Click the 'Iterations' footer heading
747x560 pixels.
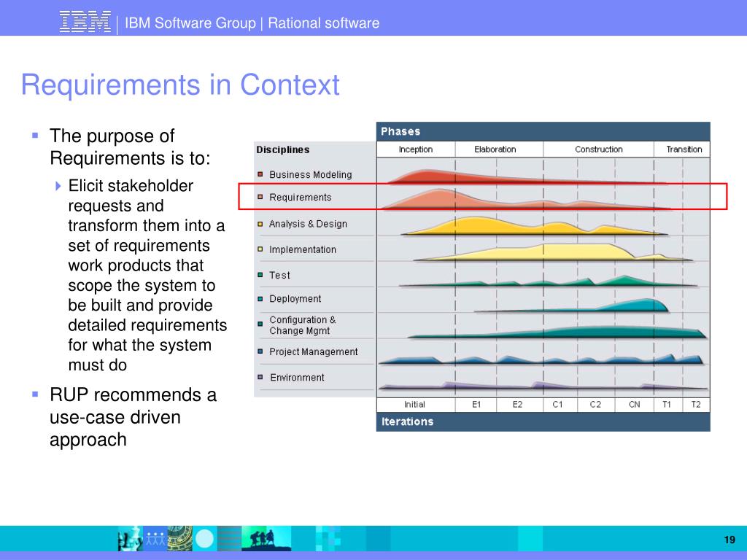click(407, 421)
